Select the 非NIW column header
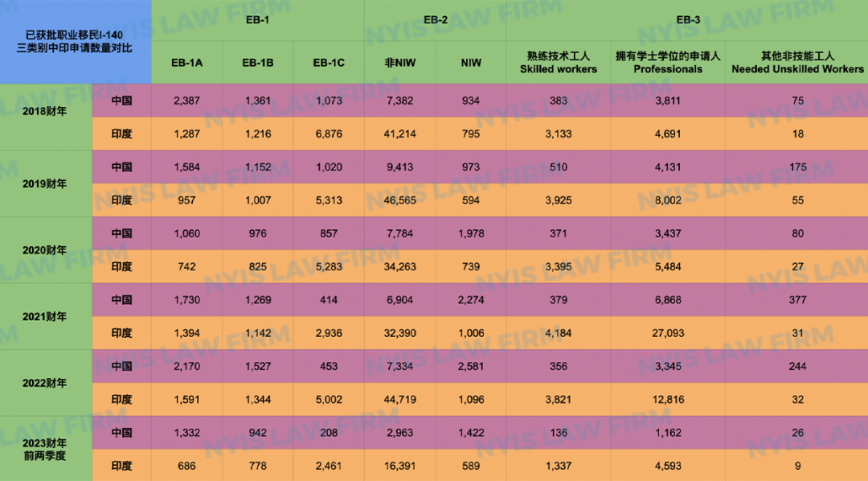This screenshot has height=481, width=868. tap(399, 63)
